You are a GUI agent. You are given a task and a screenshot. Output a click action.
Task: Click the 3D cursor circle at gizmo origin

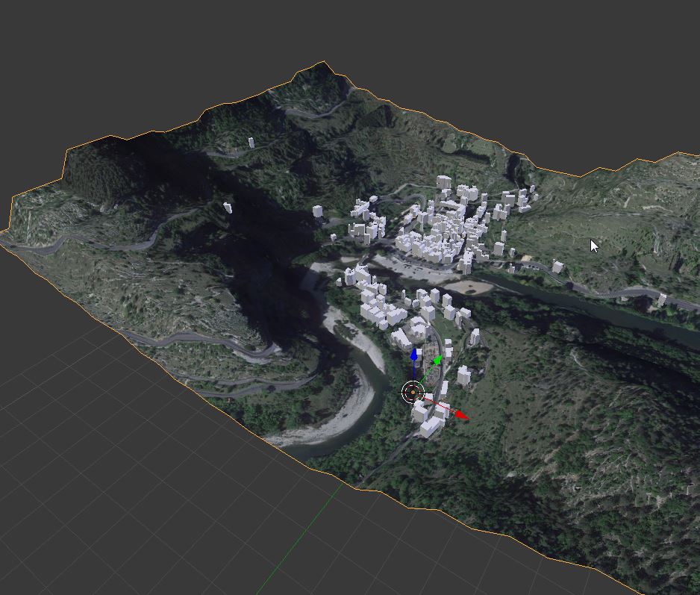click(412, 392)
